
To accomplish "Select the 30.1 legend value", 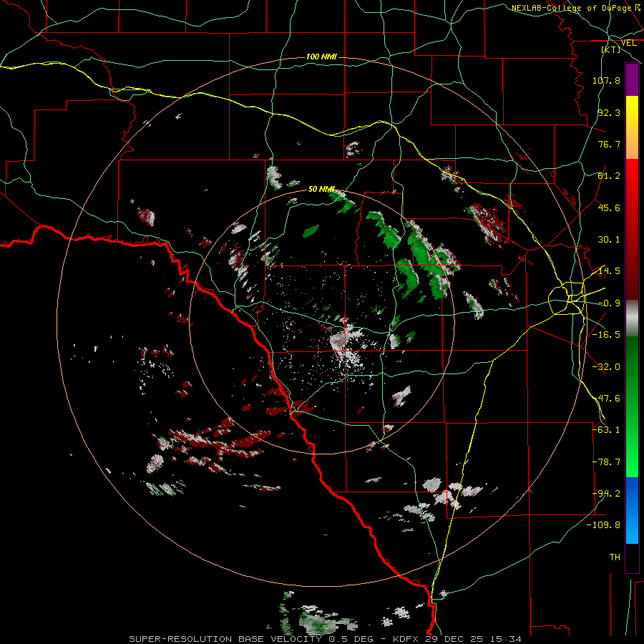I will click(x=609, y=240).
